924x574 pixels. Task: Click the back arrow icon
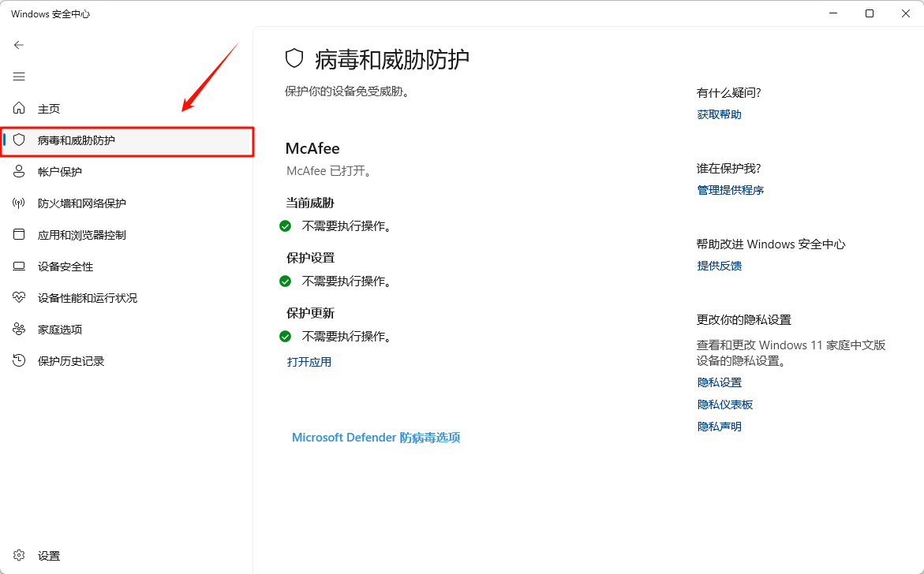(x=19, y=45)
